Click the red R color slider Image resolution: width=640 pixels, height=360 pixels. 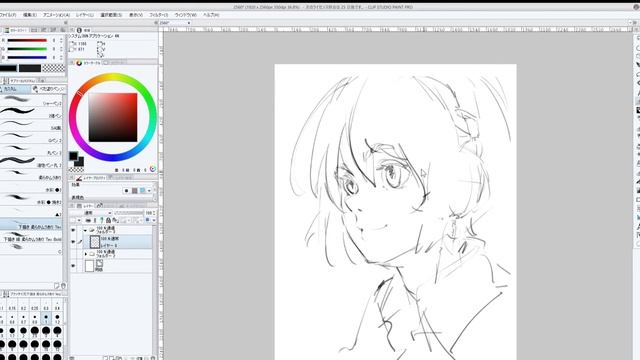click(x=27, y=40)
